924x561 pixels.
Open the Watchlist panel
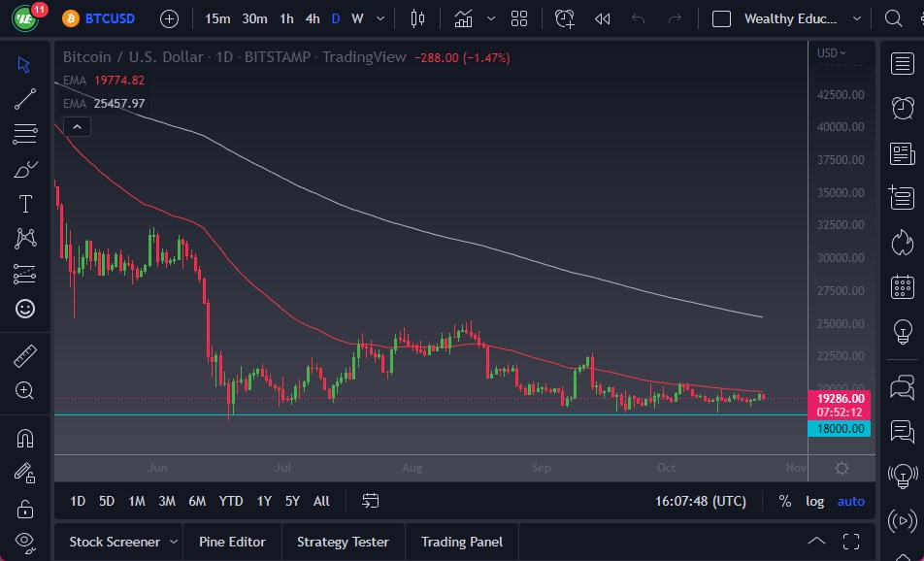903,64
